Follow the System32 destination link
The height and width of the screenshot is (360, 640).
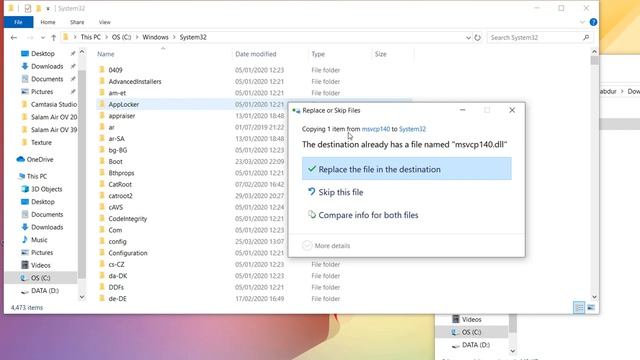pyautogui.click(x=412, y=129)
